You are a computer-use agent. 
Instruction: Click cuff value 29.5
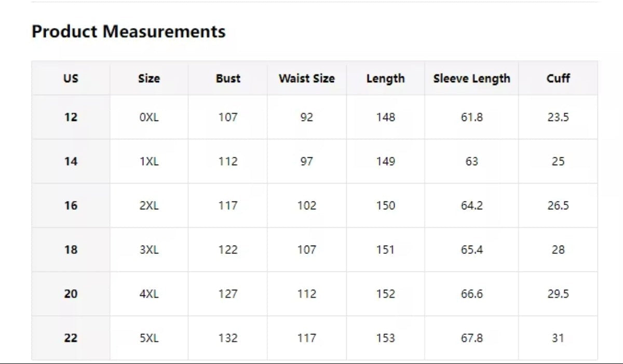(558, 294)
